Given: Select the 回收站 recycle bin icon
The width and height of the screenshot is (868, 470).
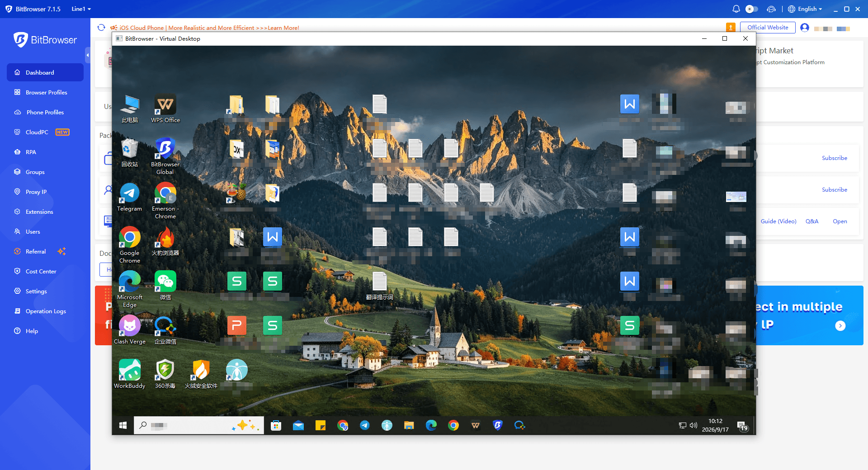Looking at the screenshot, I should 130,153.
